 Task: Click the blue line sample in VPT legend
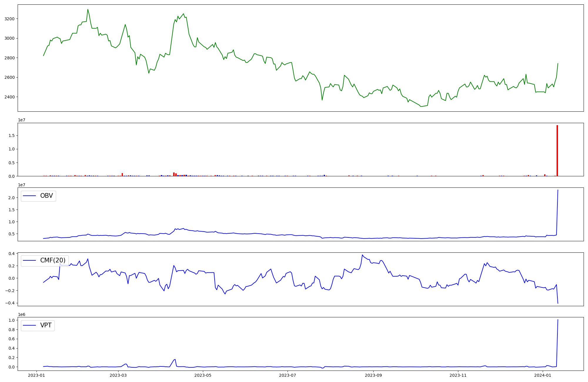pyautogui.click(x=29, y=325)
